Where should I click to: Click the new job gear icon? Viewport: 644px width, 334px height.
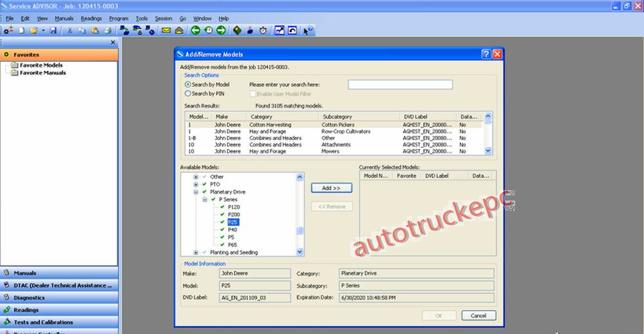[8, 30]
